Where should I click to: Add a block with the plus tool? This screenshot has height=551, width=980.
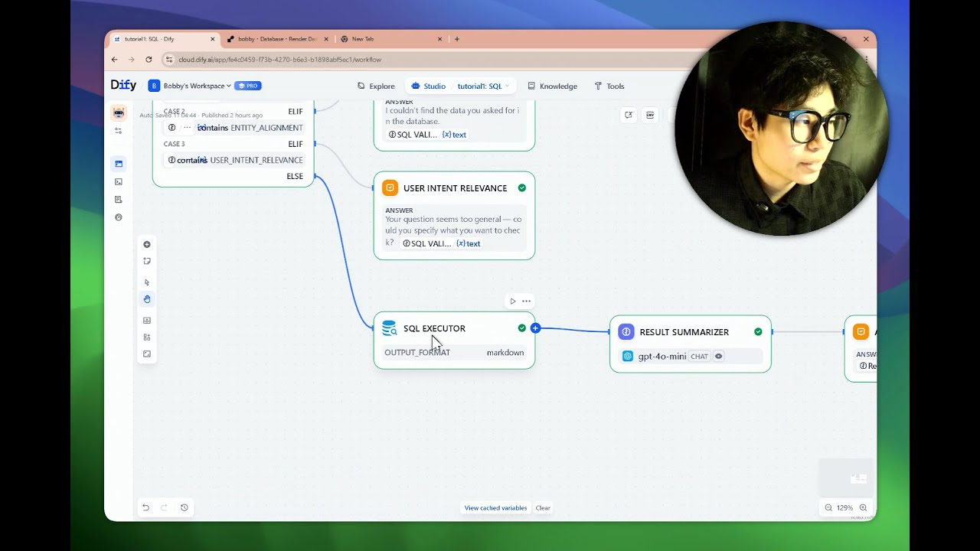(x=147, y=245)
